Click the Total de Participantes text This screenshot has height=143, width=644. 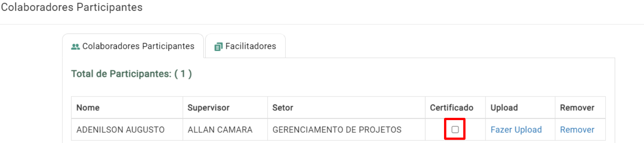[x=121, y=74]
